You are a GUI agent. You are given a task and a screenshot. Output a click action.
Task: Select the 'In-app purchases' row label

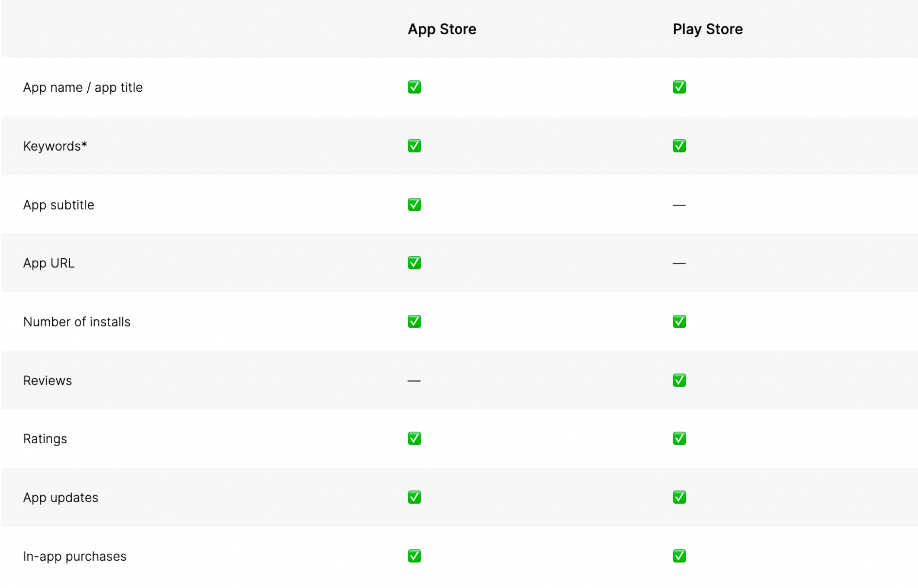point(75,557)
